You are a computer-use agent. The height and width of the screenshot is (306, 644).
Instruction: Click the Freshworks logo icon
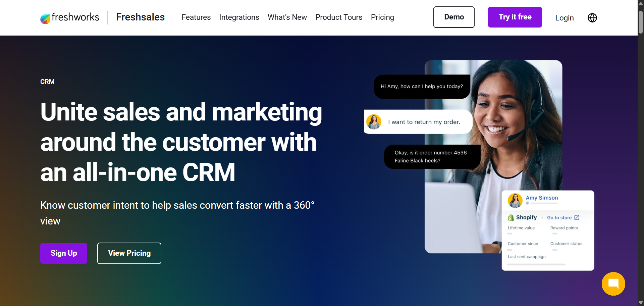click(45, 19)
